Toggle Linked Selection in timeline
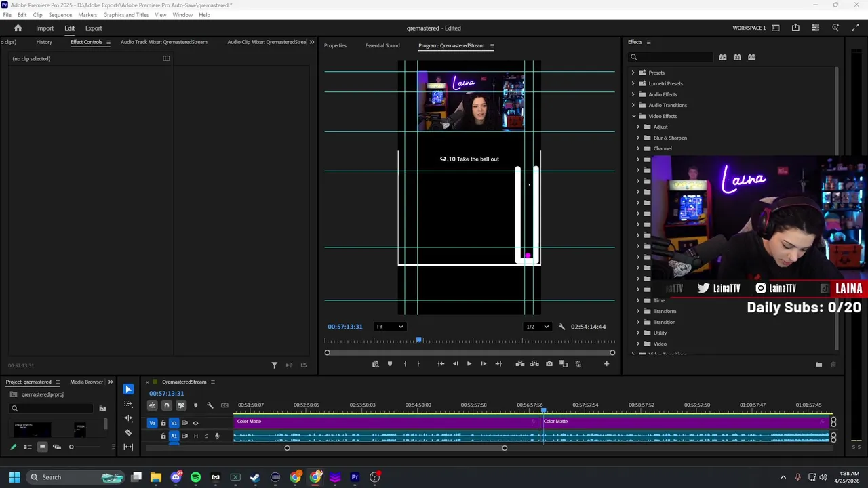The image size is (868, 488). point(181,405)
